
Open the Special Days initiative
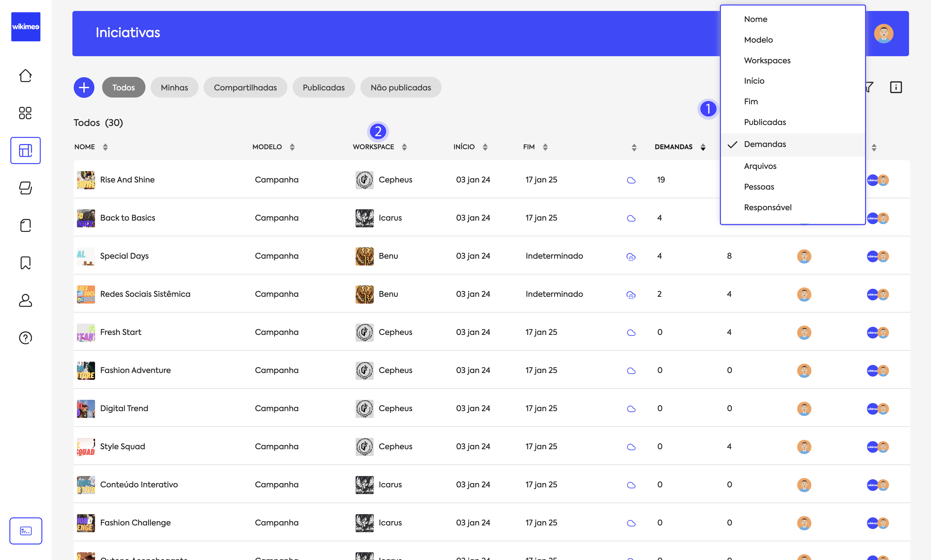click(x=124, y=256)
